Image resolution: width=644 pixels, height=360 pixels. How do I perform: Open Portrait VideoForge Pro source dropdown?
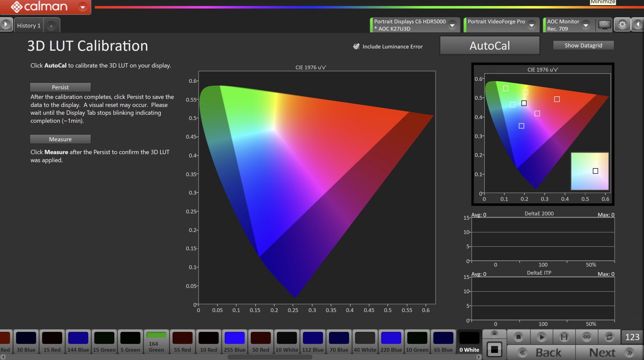click(532, 25)
